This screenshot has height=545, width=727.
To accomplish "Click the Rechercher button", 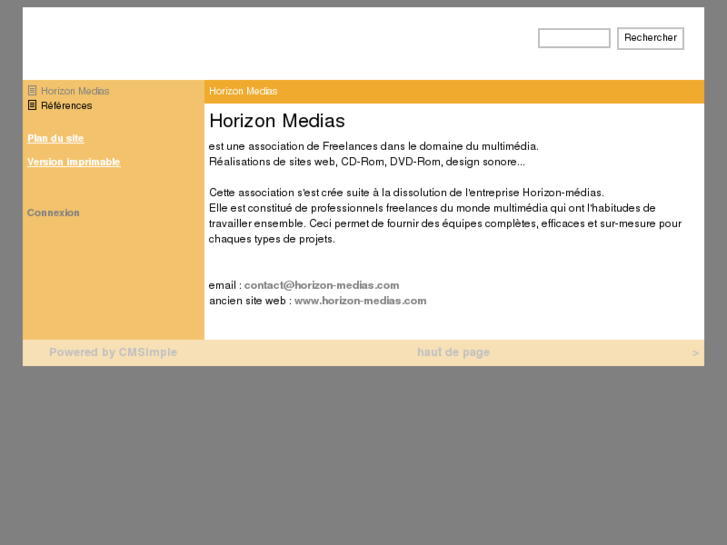I will (x=650, y=38).
